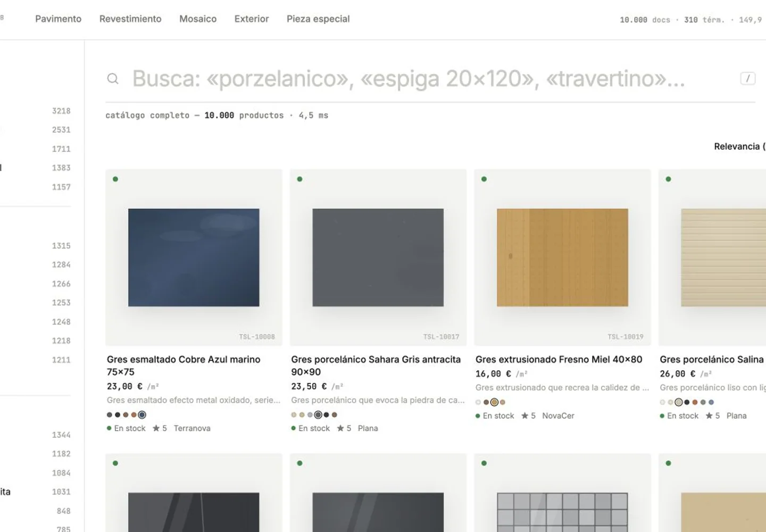Click the sidebar filter count 1157
Image resolution: width=766 pixels, height=532 pixels.
coord(61,187)
